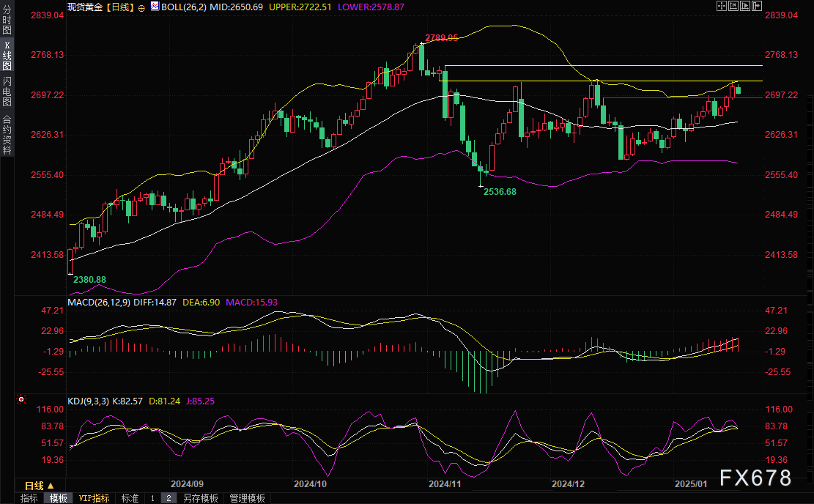Image resolution: width=814 pixels, height=504 pixels.
Task: Click the red sun icon near KDJ
Action: [21, 401]
